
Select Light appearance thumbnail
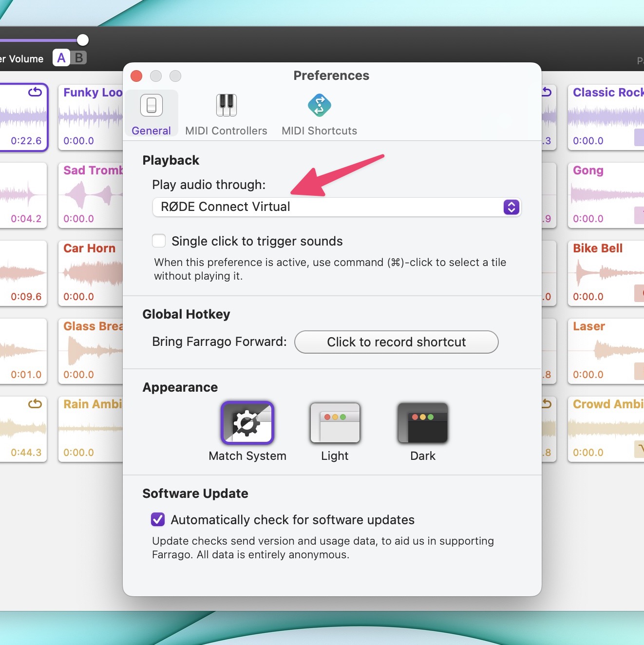335,423
